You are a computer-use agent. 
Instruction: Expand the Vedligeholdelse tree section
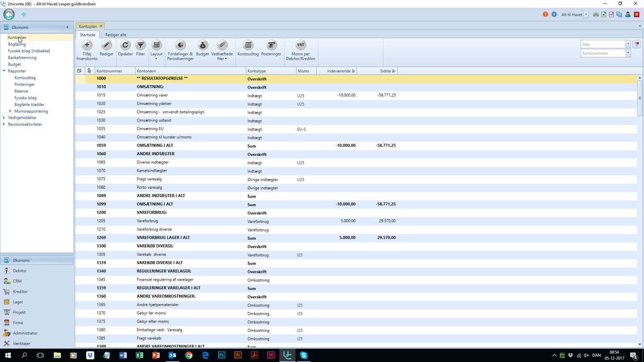coord(4,118)
